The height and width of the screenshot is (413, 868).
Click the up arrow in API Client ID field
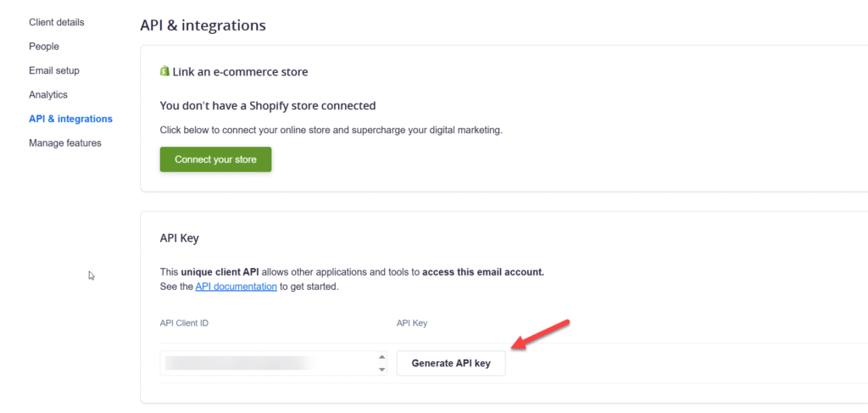[x=381, y=357]
